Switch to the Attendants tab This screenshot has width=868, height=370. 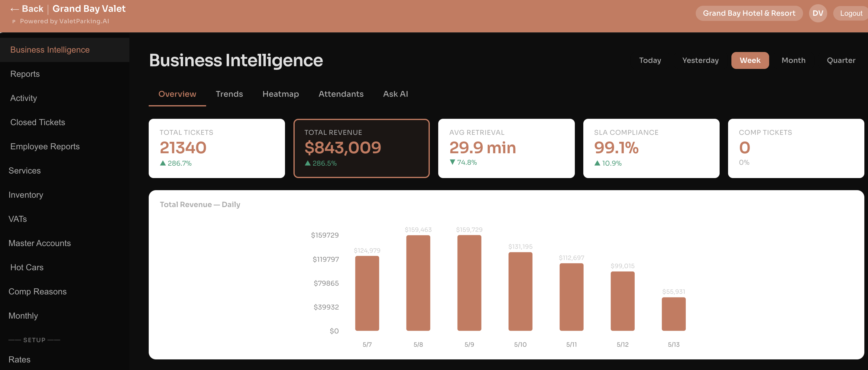point(341,94)
